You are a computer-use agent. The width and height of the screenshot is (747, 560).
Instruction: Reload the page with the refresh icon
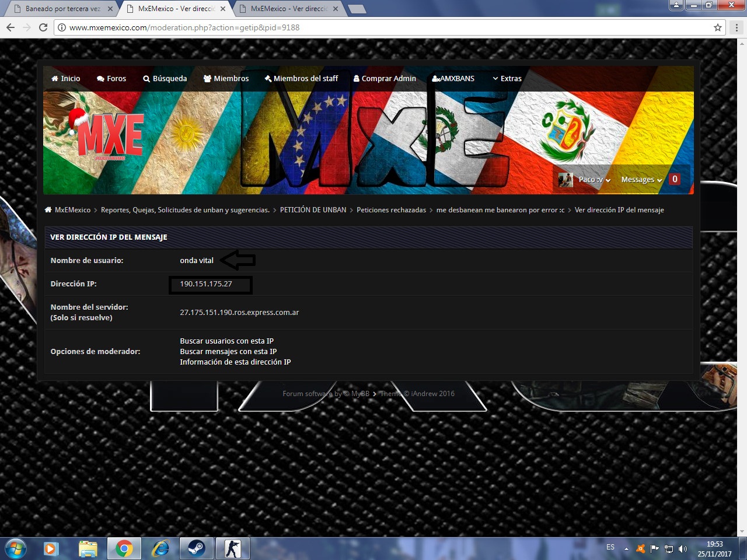point(43,27)
